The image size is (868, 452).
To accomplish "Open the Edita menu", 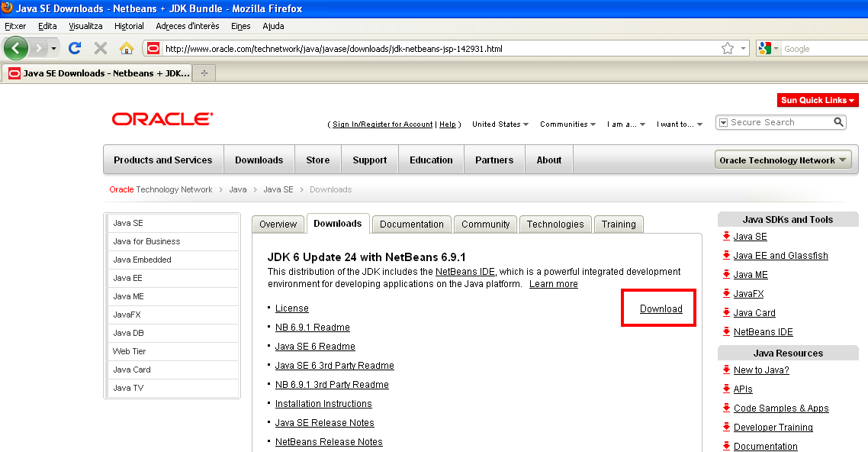I will pyautogui.click(x=47, y=26).
